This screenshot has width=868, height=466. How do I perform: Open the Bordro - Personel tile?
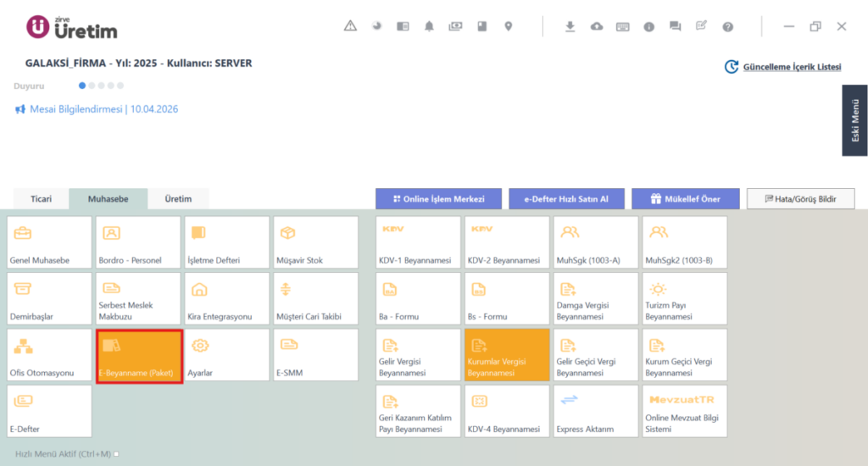[138, 242]
